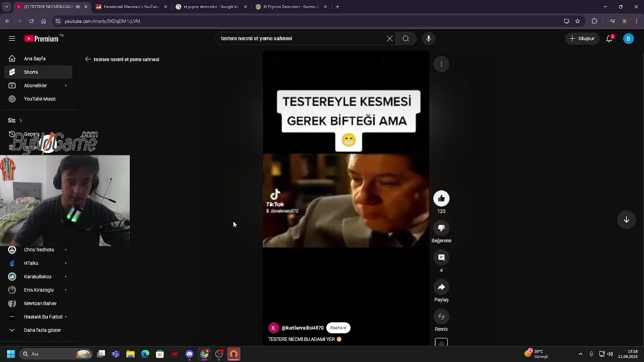Open Chrome extensions puzzle icon
The image size is (644, 362).
[594, 21]
